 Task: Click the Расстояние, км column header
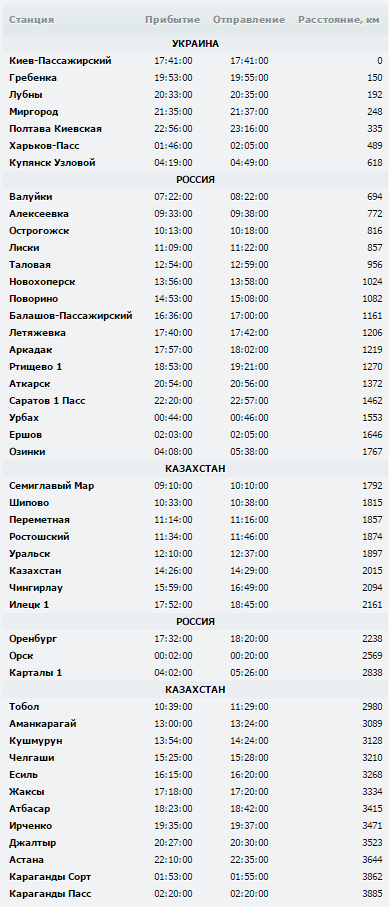point(339,20)
